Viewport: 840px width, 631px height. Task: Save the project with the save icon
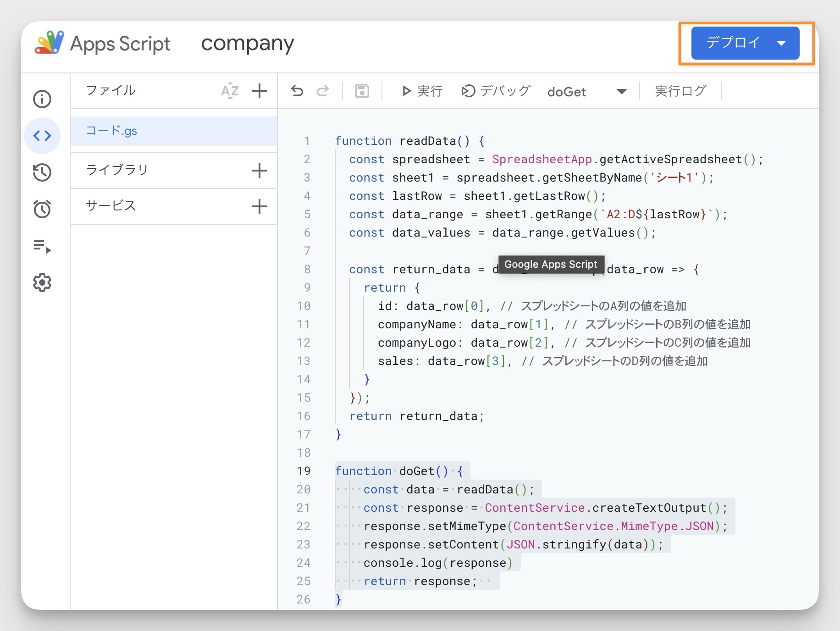point(362,91)
